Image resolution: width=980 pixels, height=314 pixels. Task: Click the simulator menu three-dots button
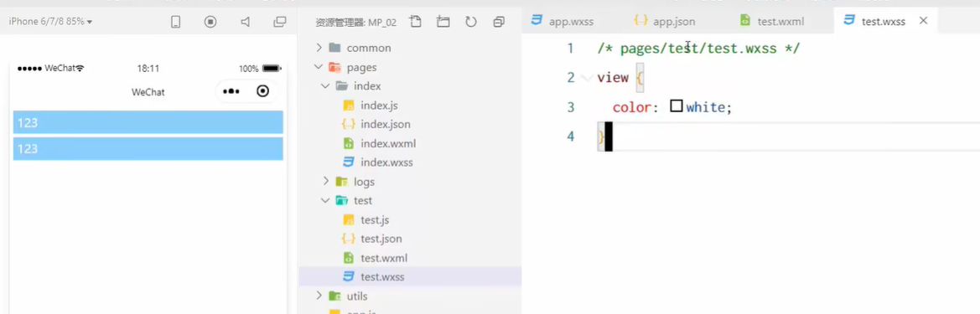tap(231, 92)
